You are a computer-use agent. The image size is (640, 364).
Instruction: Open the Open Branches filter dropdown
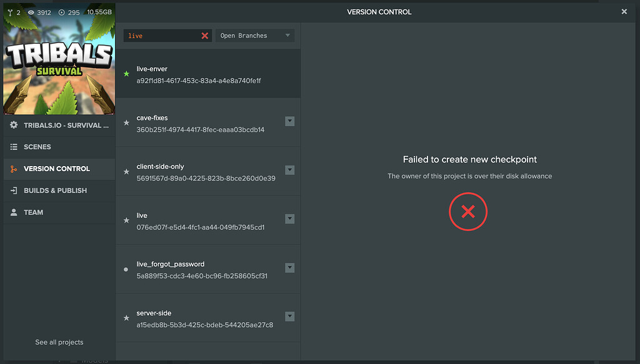(x=255, y=35)
